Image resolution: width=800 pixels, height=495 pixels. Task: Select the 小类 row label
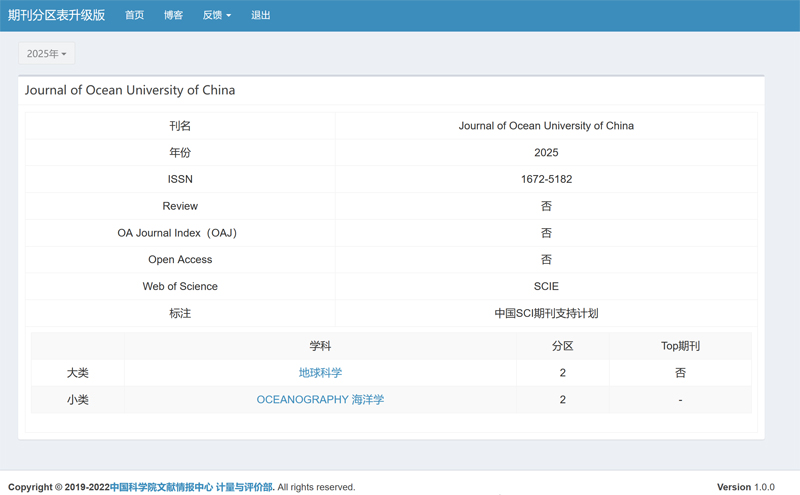click(78, 400)
